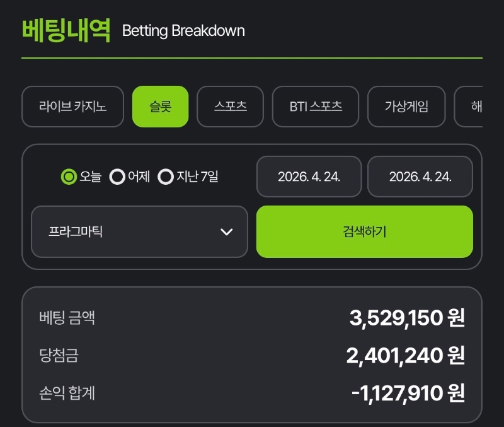Image resolution: width=504 pixels, height=427 pixels.
Task: Click the start date field
Action: (309, 177)
